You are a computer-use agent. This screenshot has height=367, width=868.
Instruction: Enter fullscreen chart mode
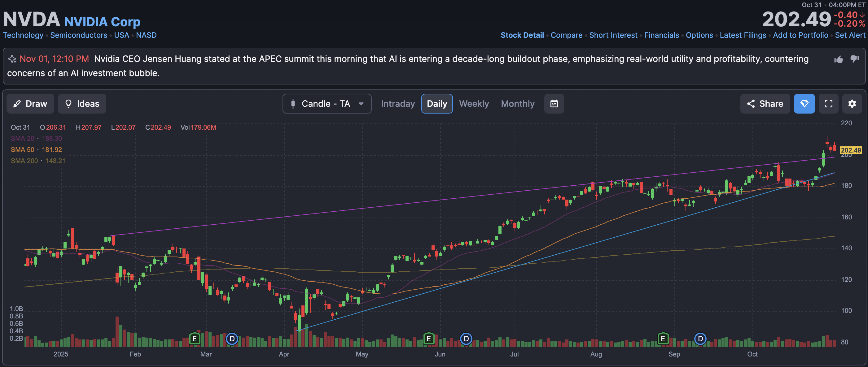(828, 104)
